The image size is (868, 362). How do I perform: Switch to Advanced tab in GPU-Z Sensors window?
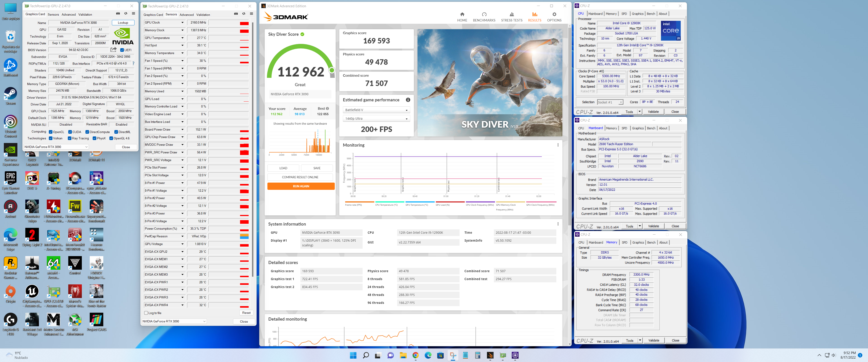tap(186, 15)
